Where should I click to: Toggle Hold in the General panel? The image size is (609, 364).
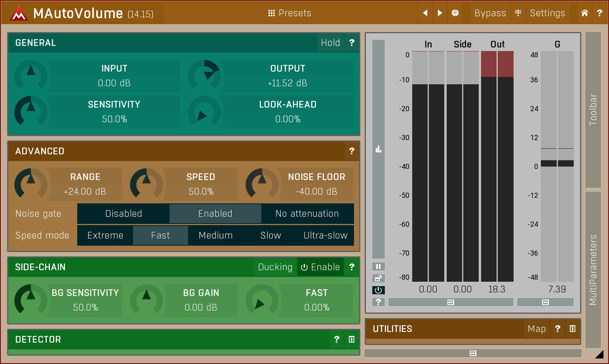330,43
